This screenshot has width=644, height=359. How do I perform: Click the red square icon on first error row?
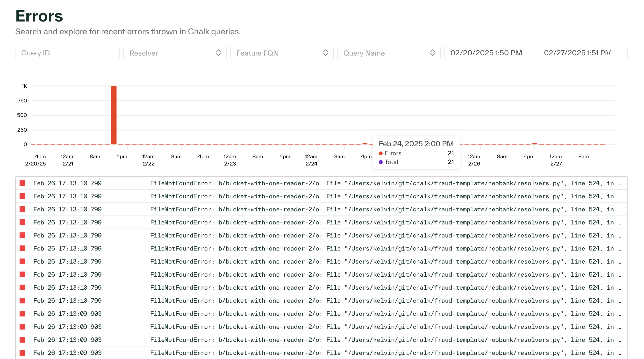pos(22,183)
